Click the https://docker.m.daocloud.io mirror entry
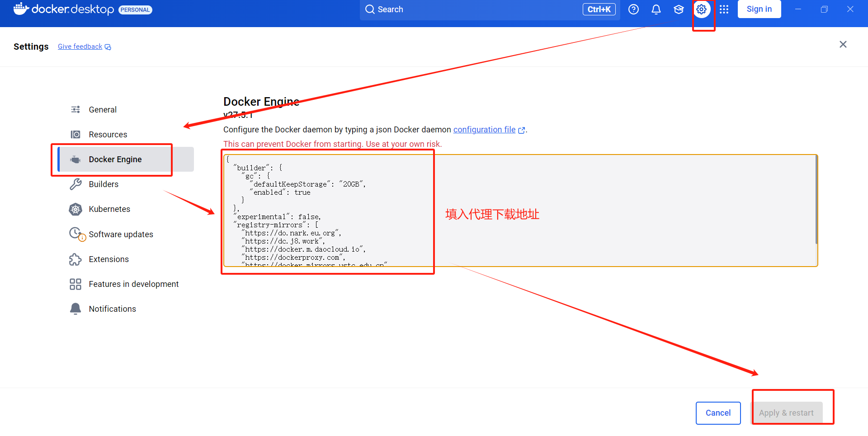 [x=303, y=249]
